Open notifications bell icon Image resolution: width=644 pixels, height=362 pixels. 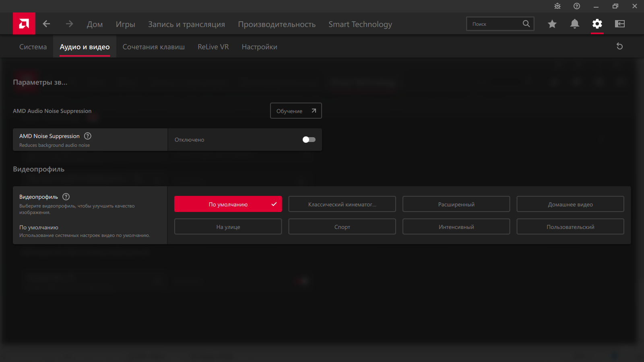tap(575, 24)
